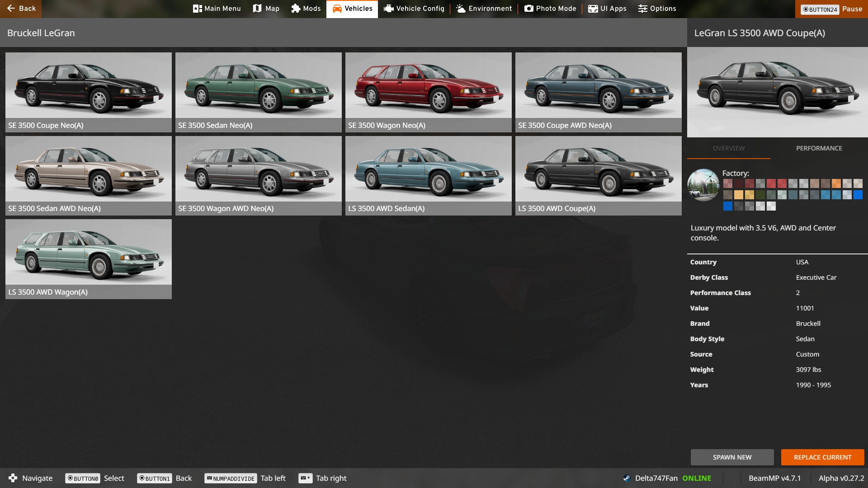Click the Tab right key hint icon
This screenshot has height=488, width=868.
point(305,478)
